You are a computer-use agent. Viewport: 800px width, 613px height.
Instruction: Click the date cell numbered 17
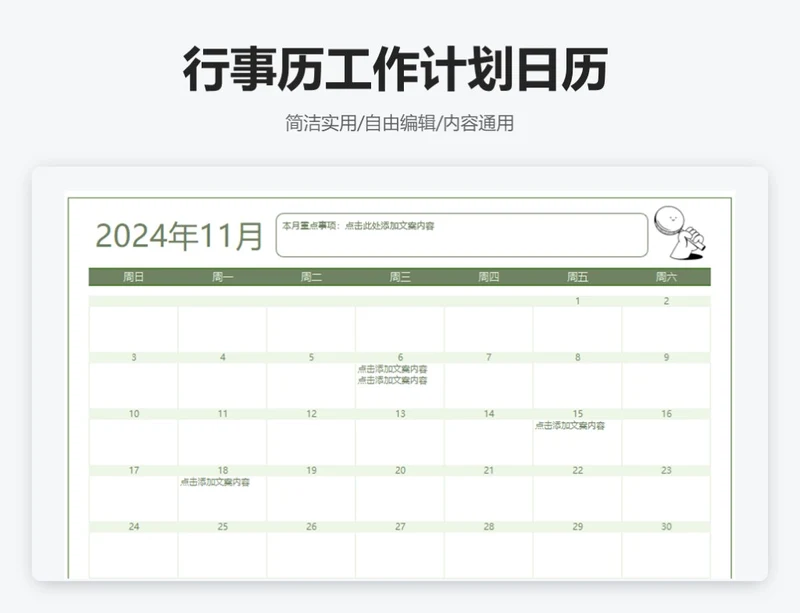[134, 471]
